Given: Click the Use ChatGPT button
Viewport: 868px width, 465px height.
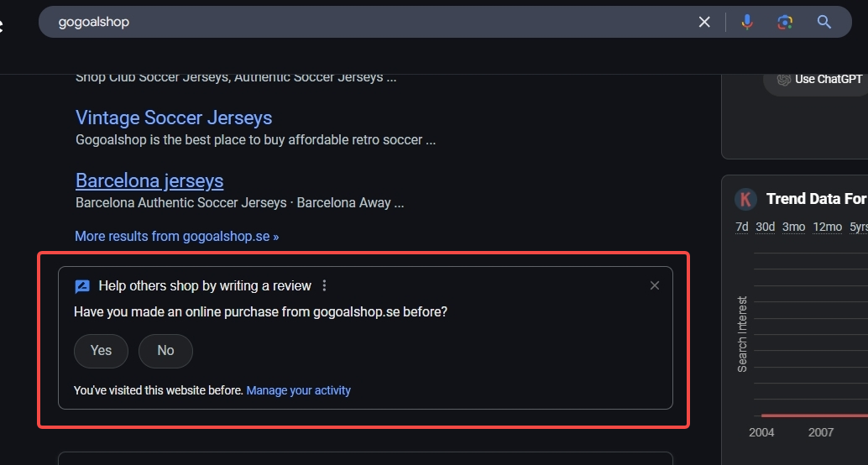Looking at the screenshot, I should point(816,80).
